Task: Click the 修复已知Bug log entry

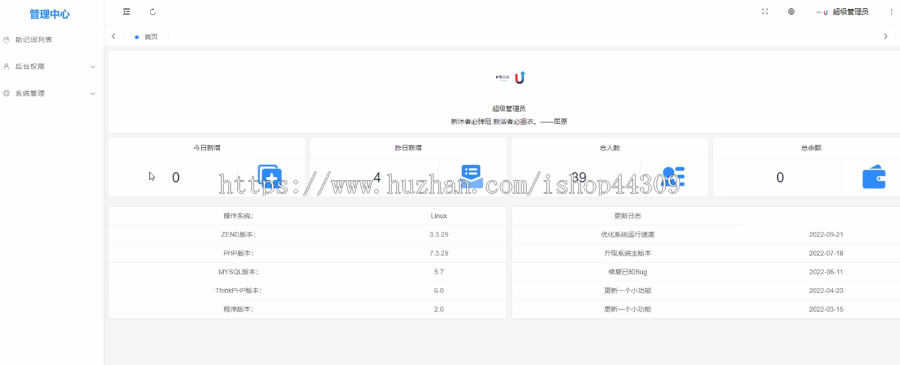Action: click(x=628, y=272)
